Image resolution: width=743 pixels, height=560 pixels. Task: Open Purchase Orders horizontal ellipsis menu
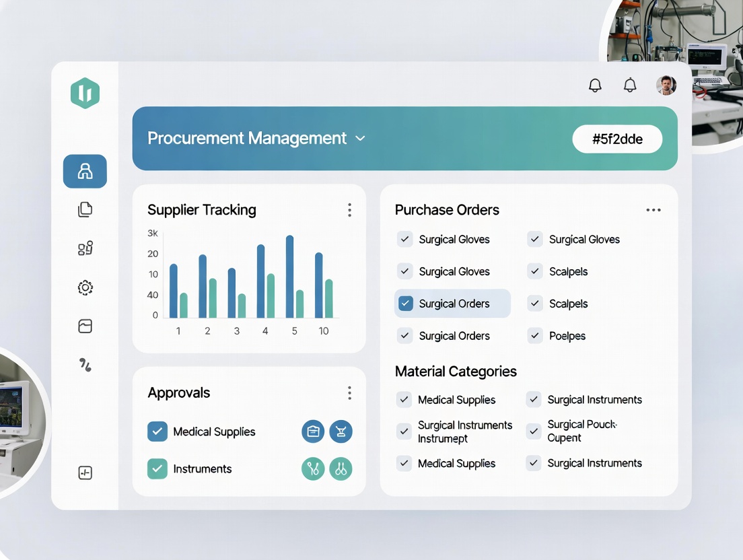click(x=653, y=210)
